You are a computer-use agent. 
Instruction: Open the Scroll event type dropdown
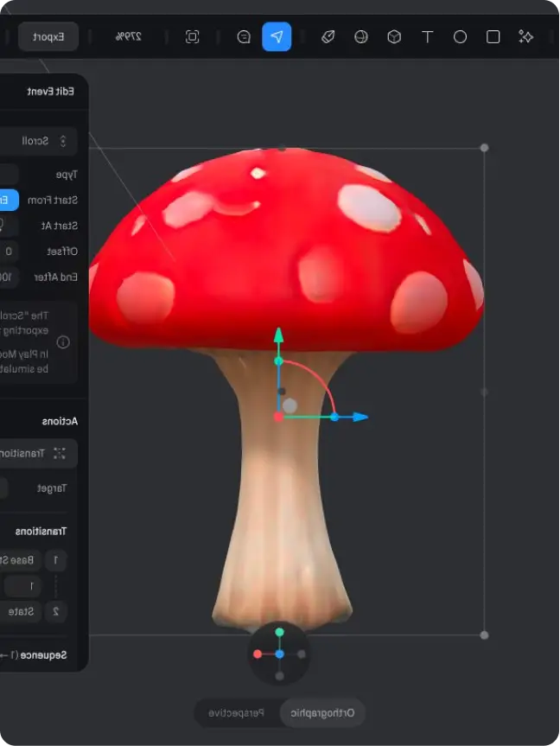click(x=39, y=141)
